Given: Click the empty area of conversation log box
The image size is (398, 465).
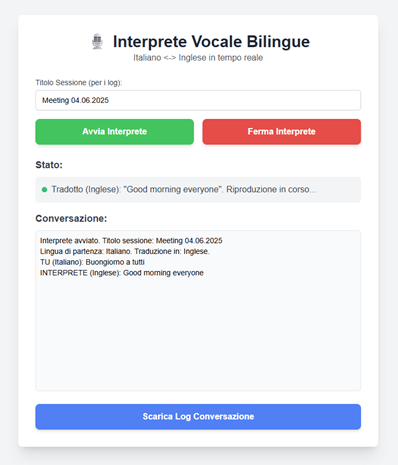Looking at the screenshot, I should 198,333.
